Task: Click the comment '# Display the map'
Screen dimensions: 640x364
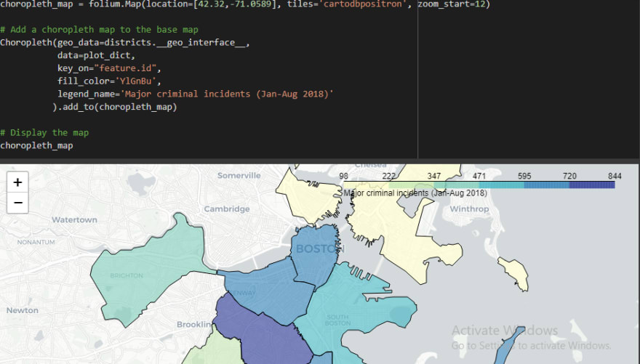Action: pyautogui.click(x=44, y=132)
